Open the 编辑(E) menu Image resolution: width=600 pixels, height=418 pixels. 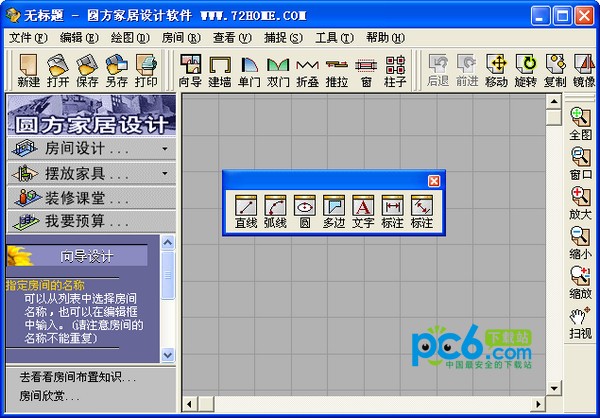pos(79,38)
